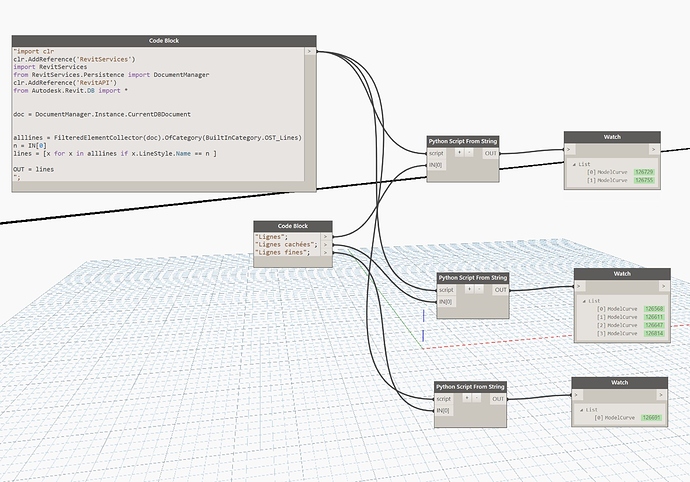This screenshot has width=690, height=482.
Task: Click the OUT port of the top Python Script node
Action: coord(491,154)
